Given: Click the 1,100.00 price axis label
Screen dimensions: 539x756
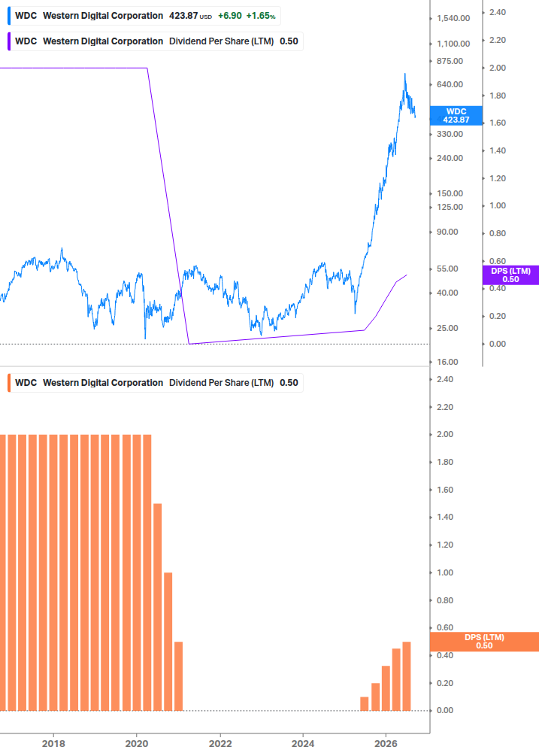Looking at the screenshot, I should [453, 44].
